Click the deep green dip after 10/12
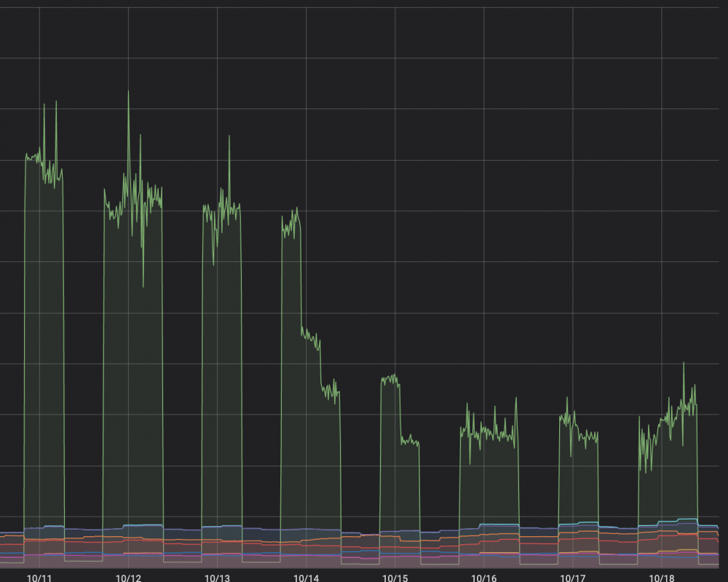The height and width of the screenshot is (582, 728). (143, 285)
